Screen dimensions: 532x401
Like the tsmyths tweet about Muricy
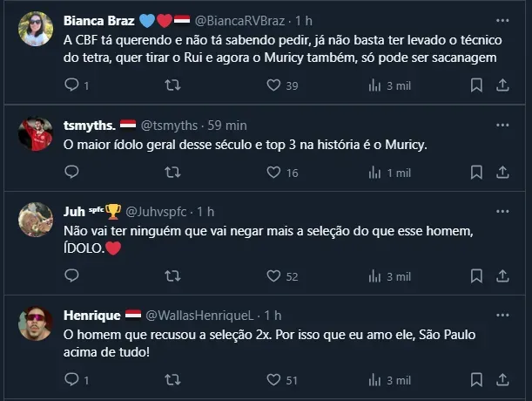point(273,173)
